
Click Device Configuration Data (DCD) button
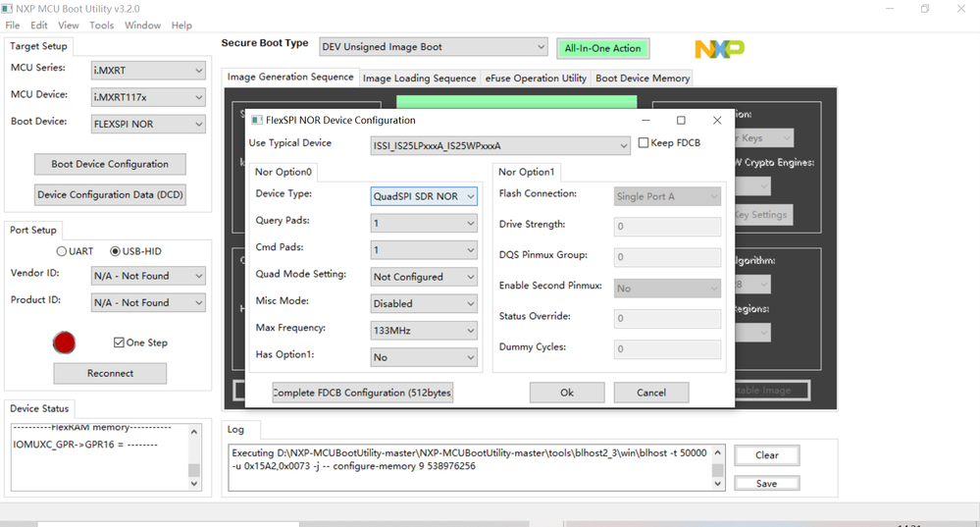(110, 195)
